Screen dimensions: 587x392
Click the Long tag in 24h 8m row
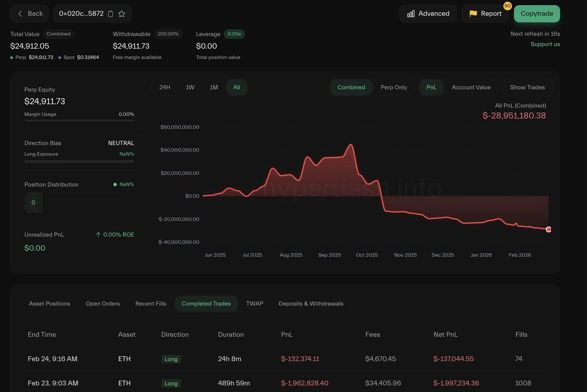click(171, 359)
